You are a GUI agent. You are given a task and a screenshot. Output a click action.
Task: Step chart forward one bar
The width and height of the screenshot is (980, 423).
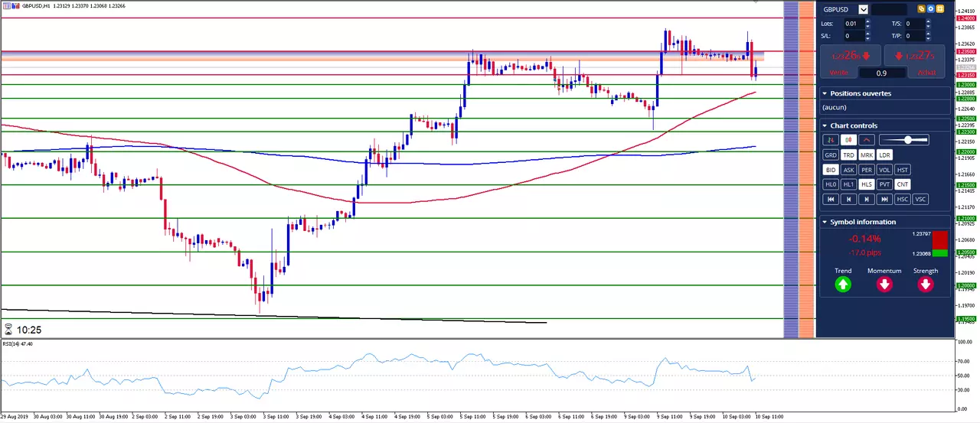coord(867,199)
